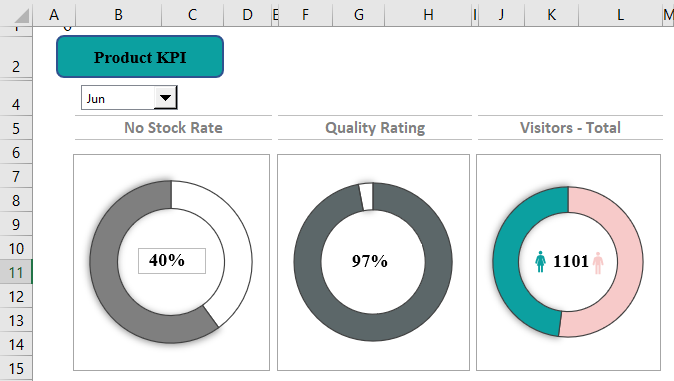Select row 8 header
Image resolution: width=674 pixels, height=381 pixels.
pyautogui.click(x=16, y=200)
